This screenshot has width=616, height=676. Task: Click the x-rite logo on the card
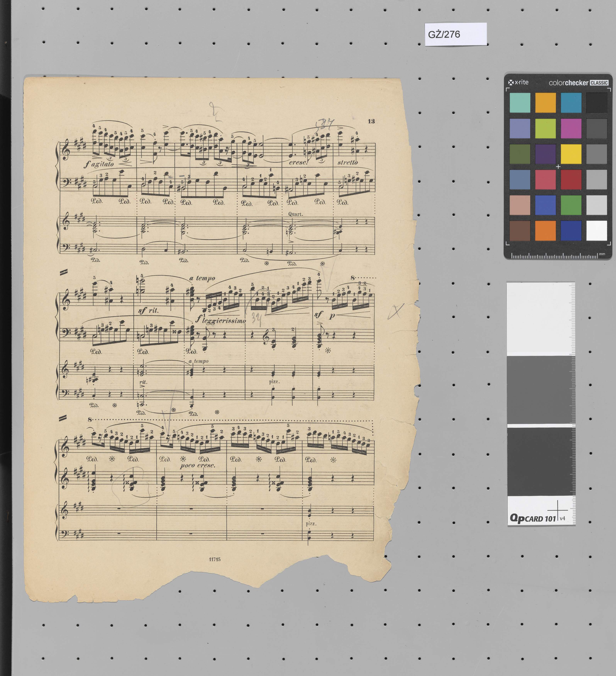[x=519, y=82]
